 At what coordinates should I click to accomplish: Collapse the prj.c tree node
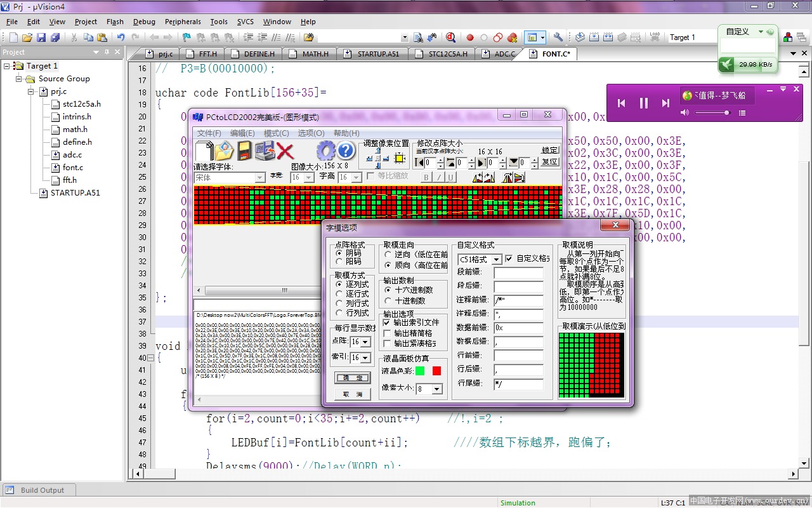pyautogui.click(x=30, y=91)
